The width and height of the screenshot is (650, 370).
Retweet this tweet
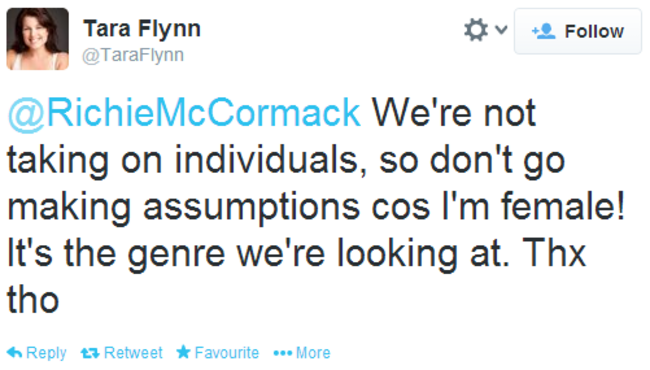pos(122,353)
